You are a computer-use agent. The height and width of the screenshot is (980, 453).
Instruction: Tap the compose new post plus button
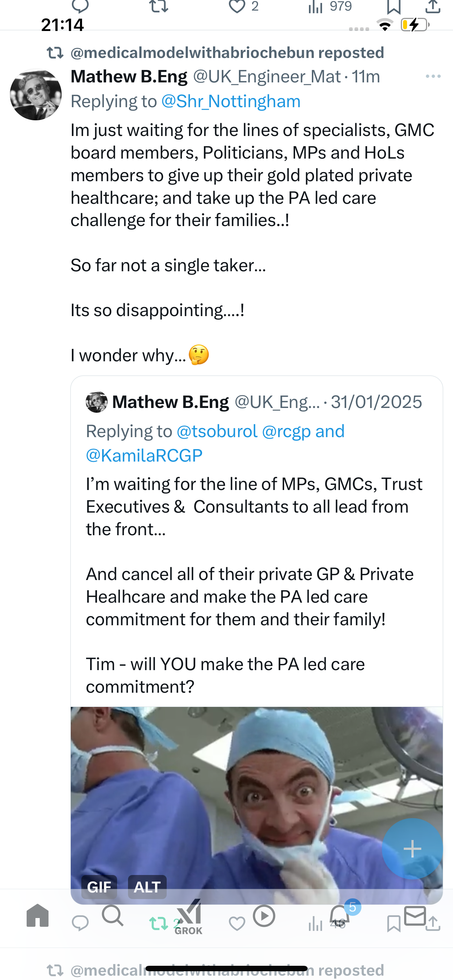pos(412,848)
